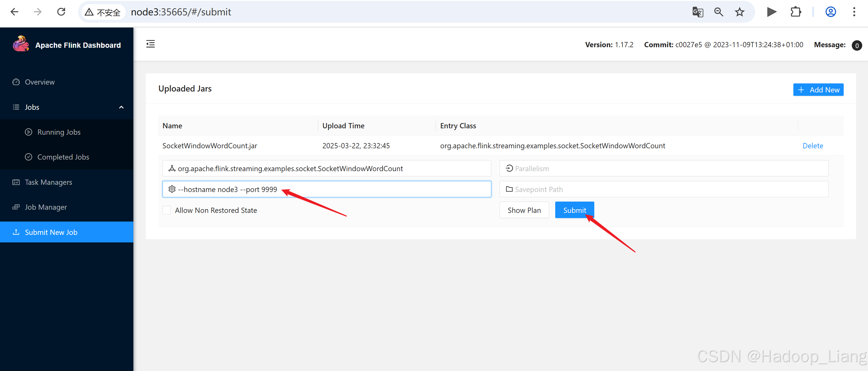The height and width of the screenshot is (371, 868).
Task: Open Task Managers in sidebar
Action: [48, 182]
